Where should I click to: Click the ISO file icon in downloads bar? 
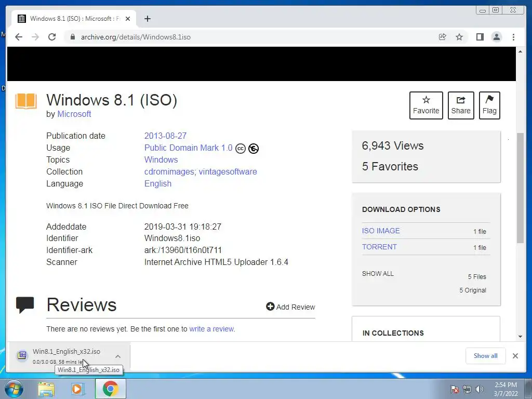click(22, 355)
